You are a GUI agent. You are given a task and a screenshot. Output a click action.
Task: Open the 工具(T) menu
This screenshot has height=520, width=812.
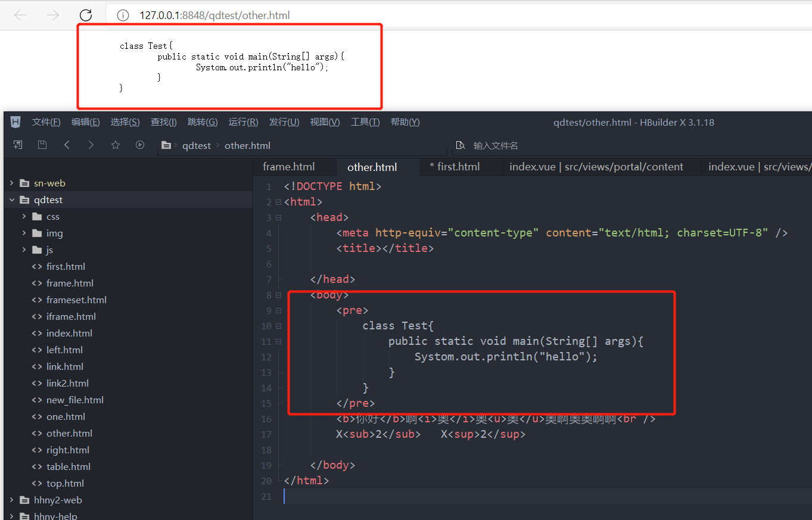pyautogui.click(x=365, y=122)
